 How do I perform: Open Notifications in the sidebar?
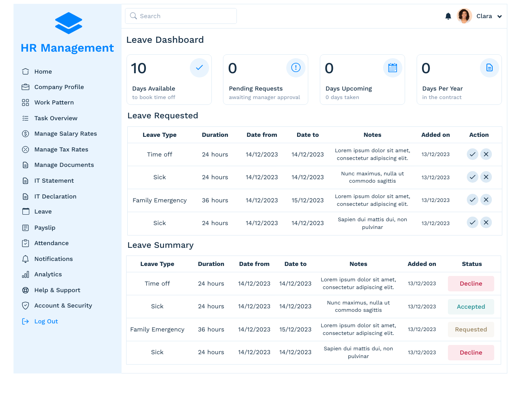point(53,259)
